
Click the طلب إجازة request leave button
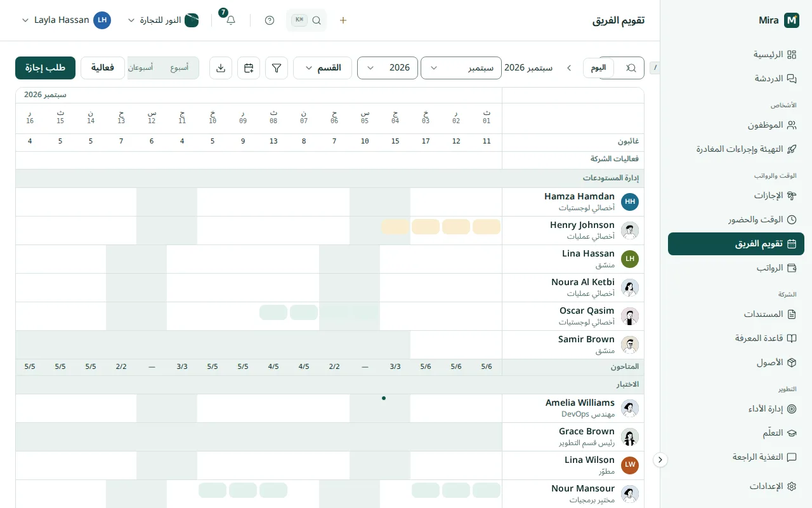46,68
